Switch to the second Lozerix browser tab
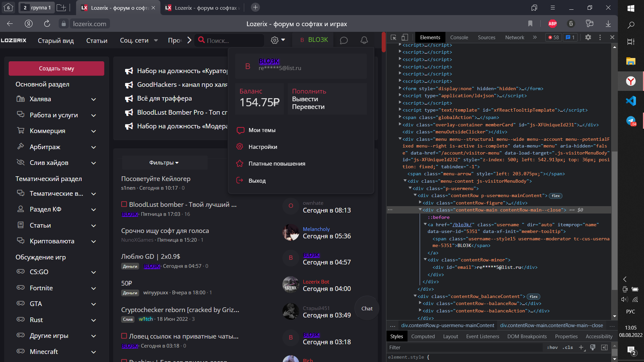Image resolution: width=644 pixels, height=362 pixels. click(202, 8)
